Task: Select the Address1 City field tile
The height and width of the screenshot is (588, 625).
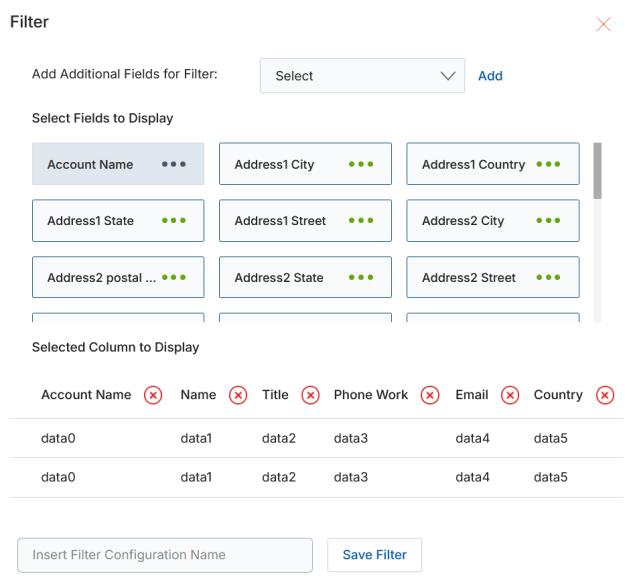Action: point(305,164)
